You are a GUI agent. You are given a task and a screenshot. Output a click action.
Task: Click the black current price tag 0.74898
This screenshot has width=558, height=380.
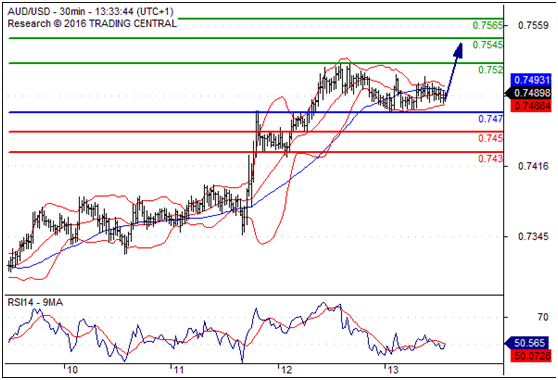(528, 93)
